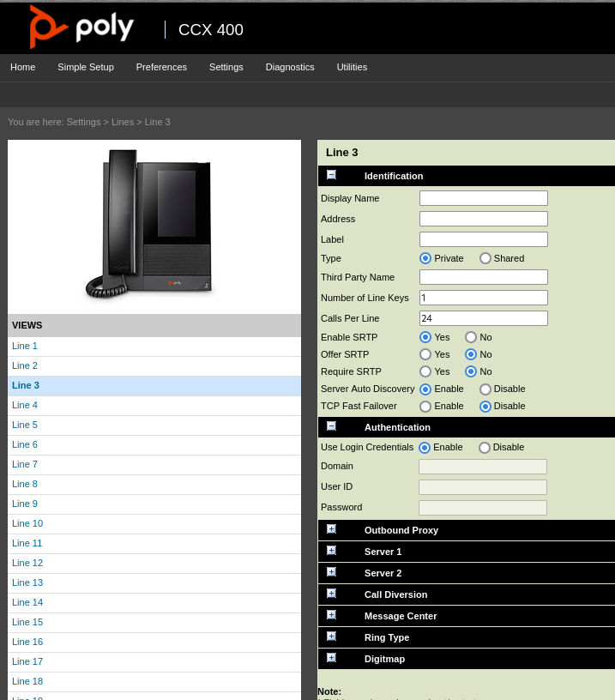This screenshot has height=700, width=615.
Task: Expand the Call Diversion section
Action: point(331,594)
